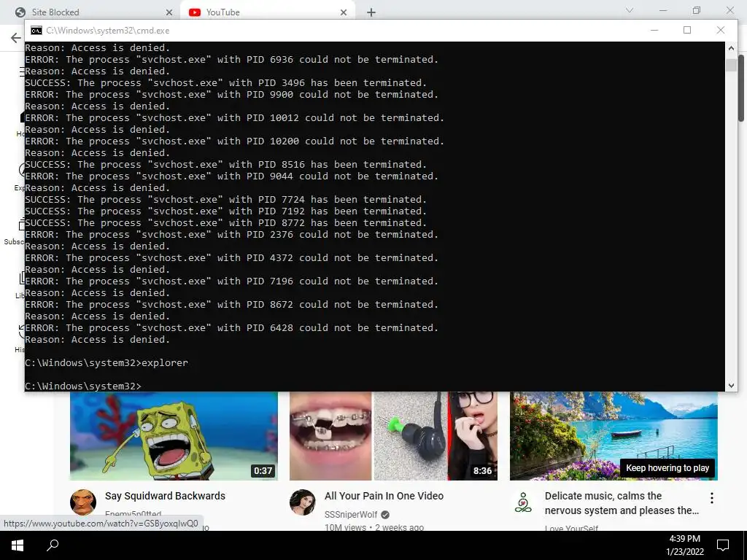This screenshot has width=747, height=560.
Task: Open more options for Delicate music video
Action: tap(712, 498)
